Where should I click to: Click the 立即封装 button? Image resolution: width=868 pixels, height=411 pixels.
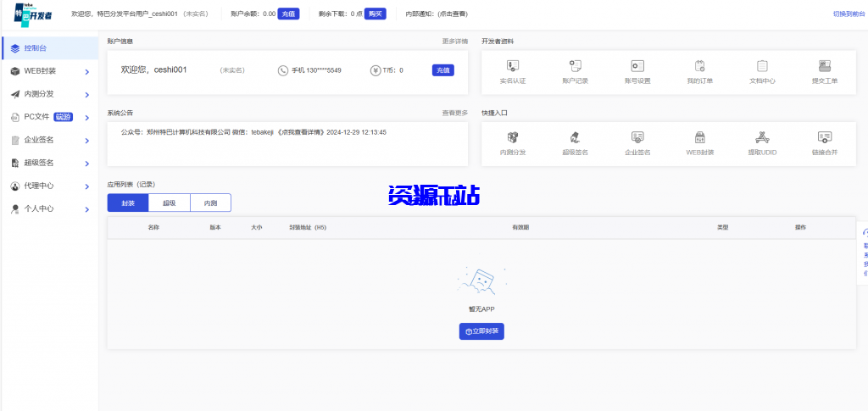pos(481,331)
